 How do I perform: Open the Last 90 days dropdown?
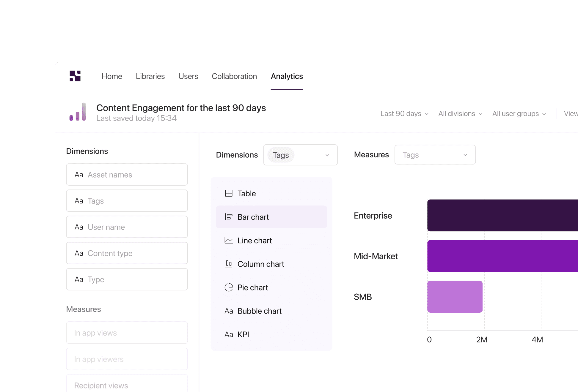coord(404,114)
